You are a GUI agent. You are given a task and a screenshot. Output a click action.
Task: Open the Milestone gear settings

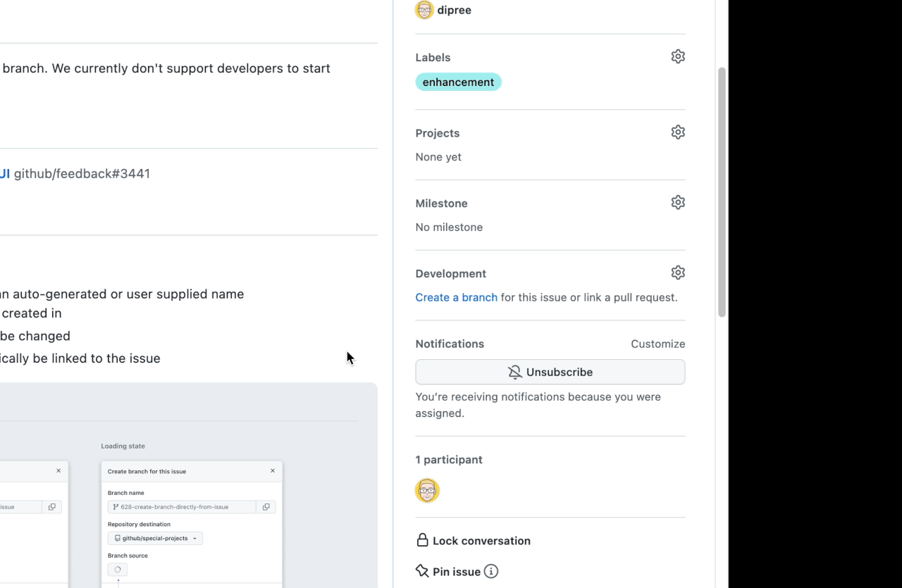(678, 202)
